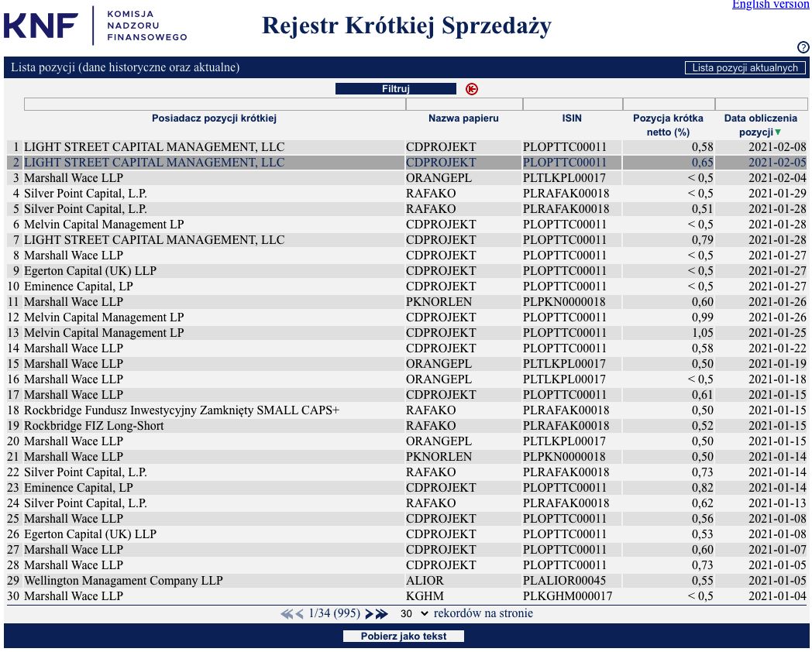Click KGHM paper name in row 30
Image resolution: width=812 pixels, height=652 pixels.
point(425,596)
